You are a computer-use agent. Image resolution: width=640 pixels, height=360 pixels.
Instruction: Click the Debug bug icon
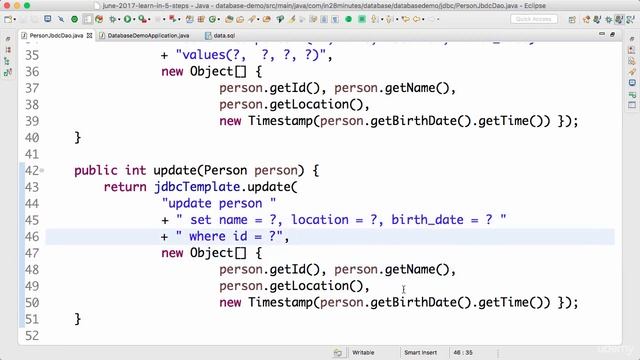(112, 19)
